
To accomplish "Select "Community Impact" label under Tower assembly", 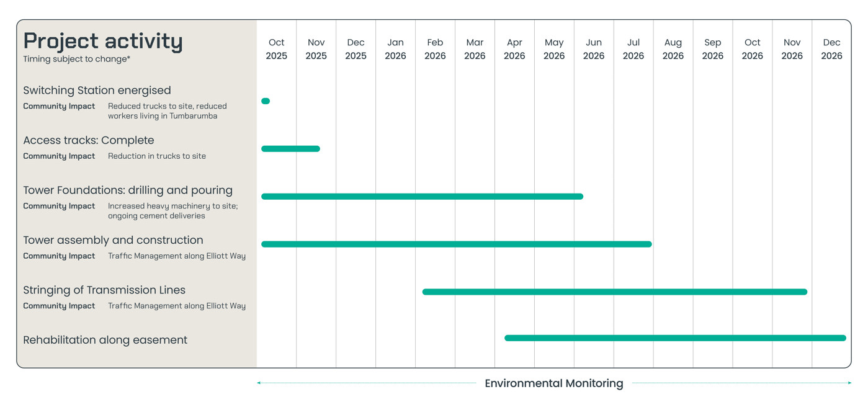I will click(59, 256).
